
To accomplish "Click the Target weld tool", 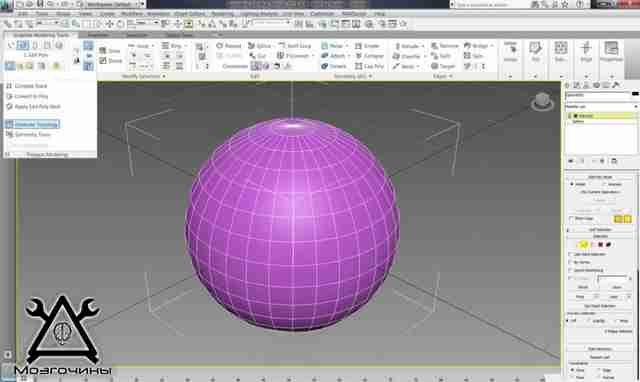I will pos(443,66).
